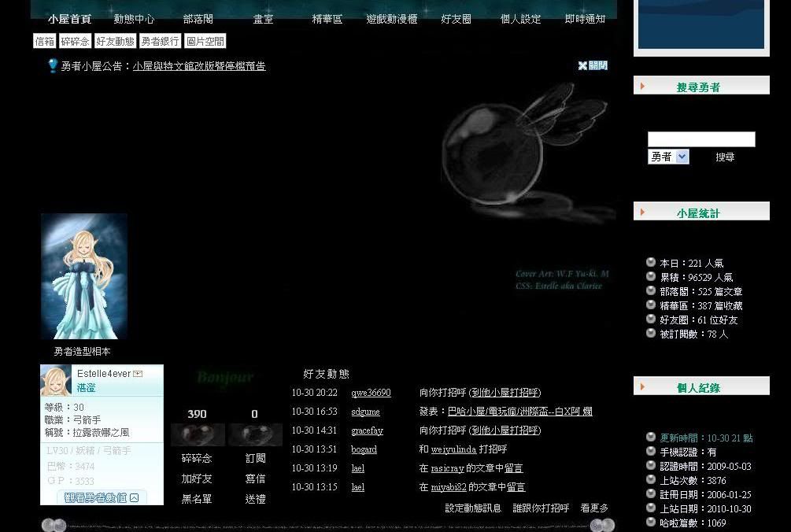
Task: Click the mail icon beside Estelle4ever
Action: tap(138, 374)
